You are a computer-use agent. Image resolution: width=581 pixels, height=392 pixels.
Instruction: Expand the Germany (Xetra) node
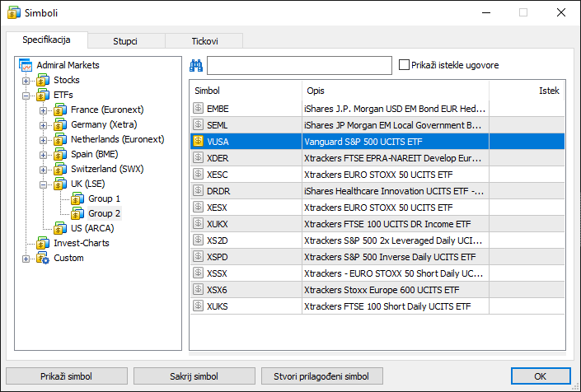tap(43, 125)
